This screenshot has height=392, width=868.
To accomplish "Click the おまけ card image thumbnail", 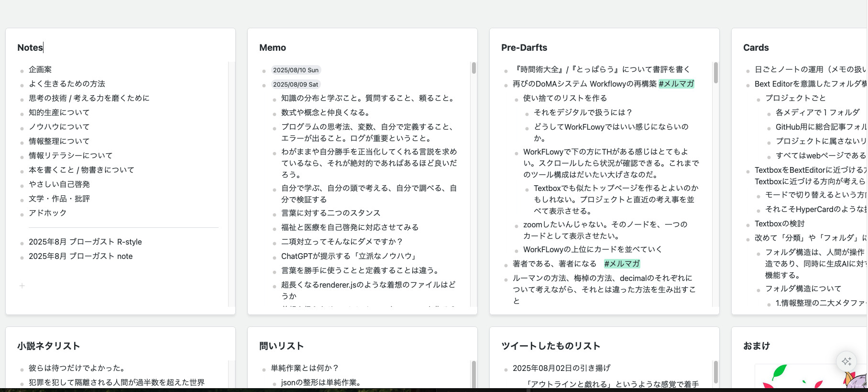I will point(811,376).
